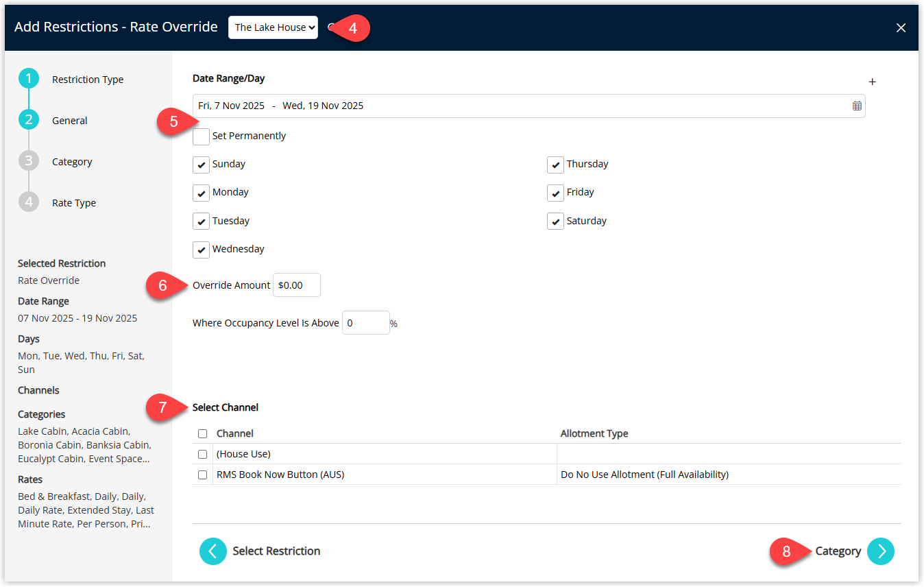Image resolution: width=924 pixels, height=587 pixels.
Task: Uncheck the Tuesday checkbox
Action: click(x=201, y=221)
